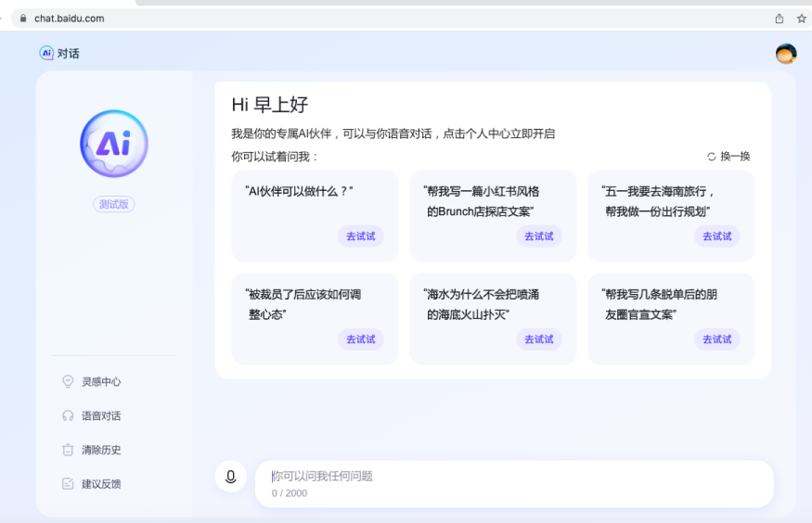The width and height of the screenshot is (812, 523).
Task: Open 灵感中心 in sidebar
Action: tap(101, 382)
